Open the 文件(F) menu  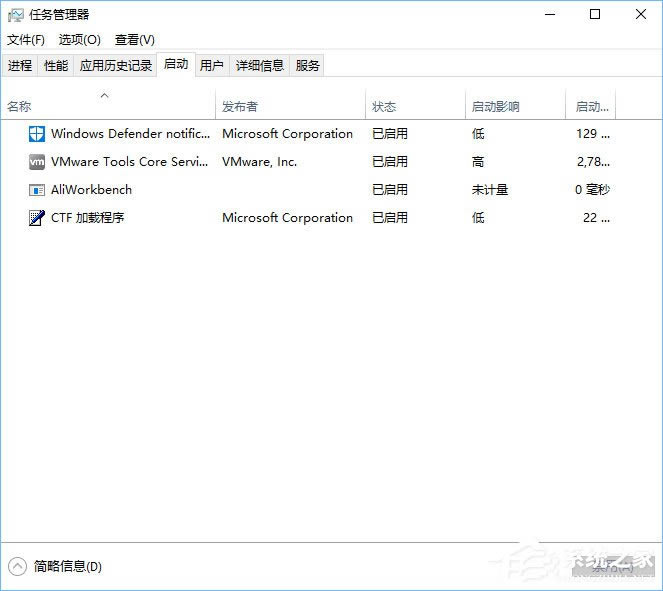26,40
